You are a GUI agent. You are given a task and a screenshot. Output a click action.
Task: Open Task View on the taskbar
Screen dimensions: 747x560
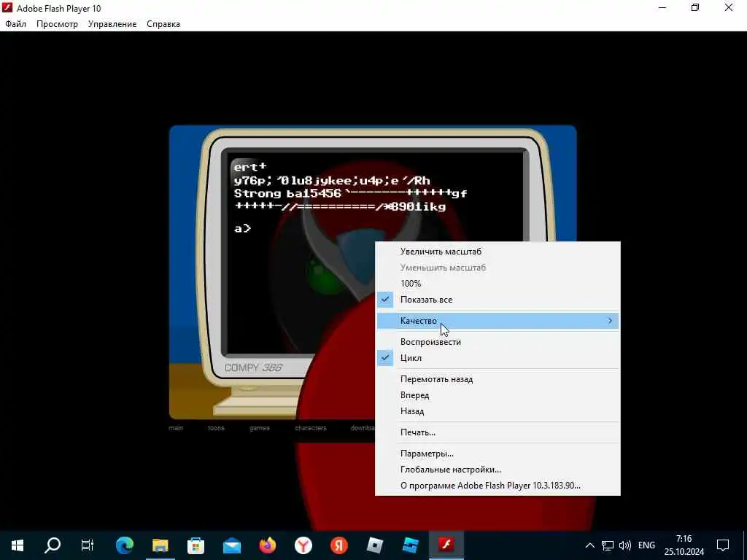[88, 545]
